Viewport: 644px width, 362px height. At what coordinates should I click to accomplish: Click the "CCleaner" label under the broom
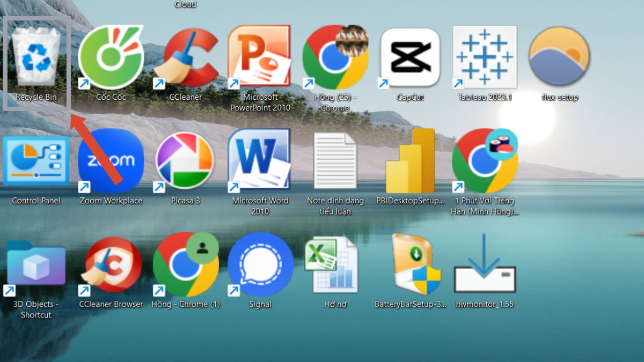(186, 97)
